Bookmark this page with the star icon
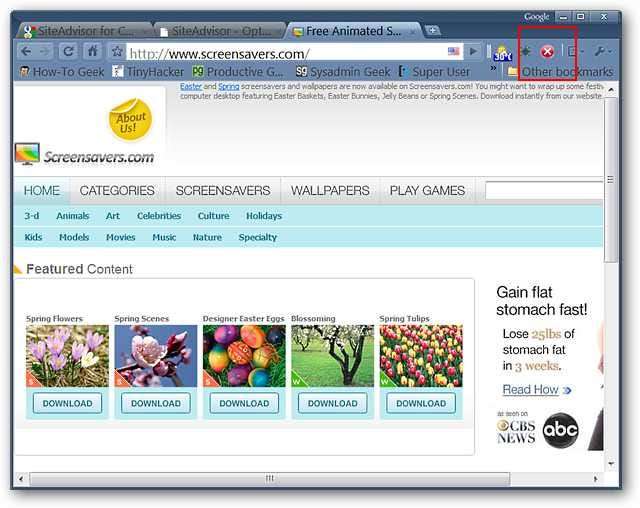 point(117,51)
